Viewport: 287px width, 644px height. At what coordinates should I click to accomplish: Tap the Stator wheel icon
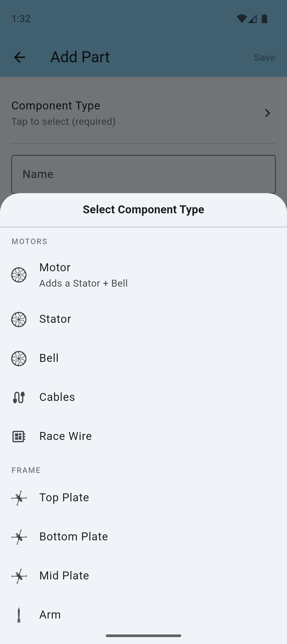[x=19, y=319]
